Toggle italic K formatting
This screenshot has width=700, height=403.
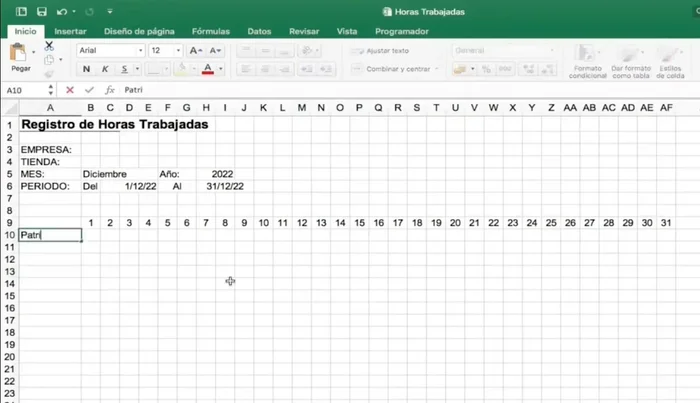click(105, 69)
